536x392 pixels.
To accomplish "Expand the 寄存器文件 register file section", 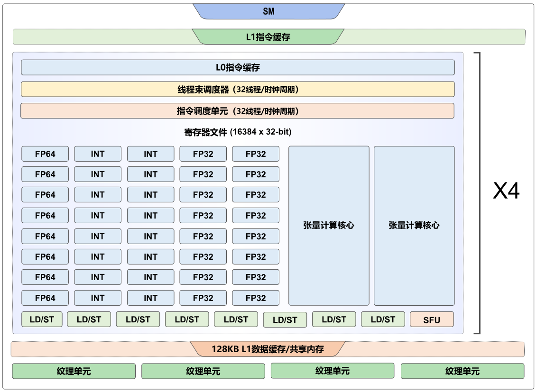I will pyautogui.click(x=237, y=132).
